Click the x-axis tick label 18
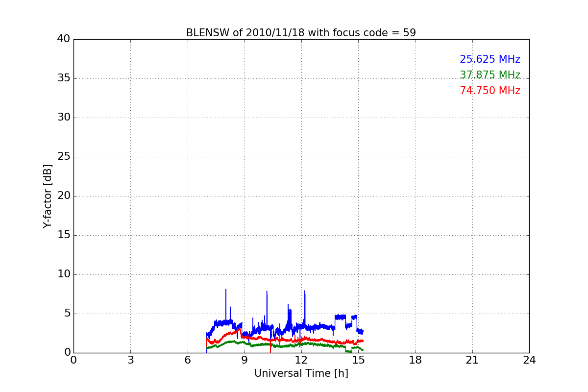Viewport: 588px width, 392px height. click(x=416, y=360)
